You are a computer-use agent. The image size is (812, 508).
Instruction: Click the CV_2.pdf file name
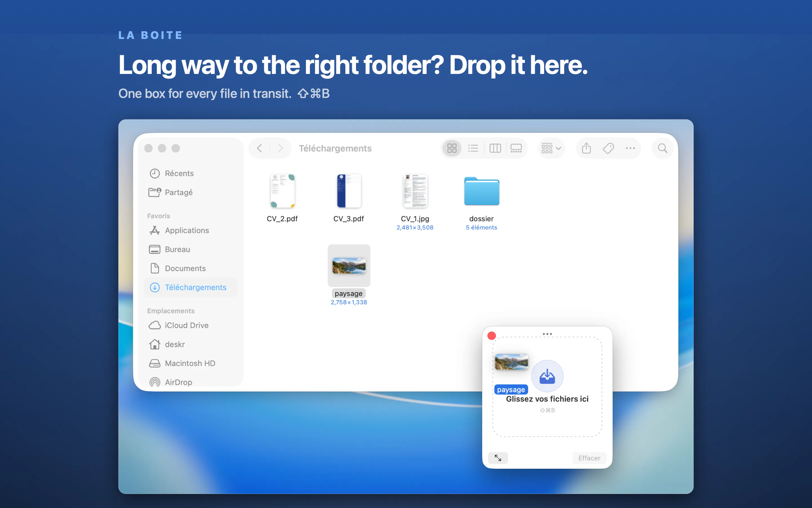point(282,219)
